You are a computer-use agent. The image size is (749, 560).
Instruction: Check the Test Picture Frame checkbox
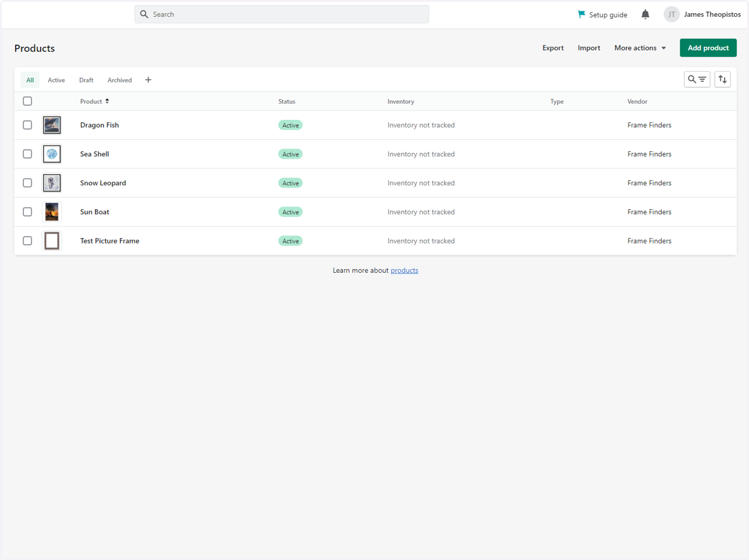(27, 240)
